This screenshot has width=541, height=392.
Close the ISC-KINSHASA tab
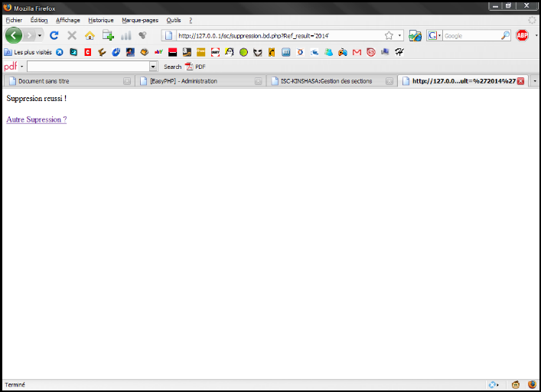[x=389, y=81]
